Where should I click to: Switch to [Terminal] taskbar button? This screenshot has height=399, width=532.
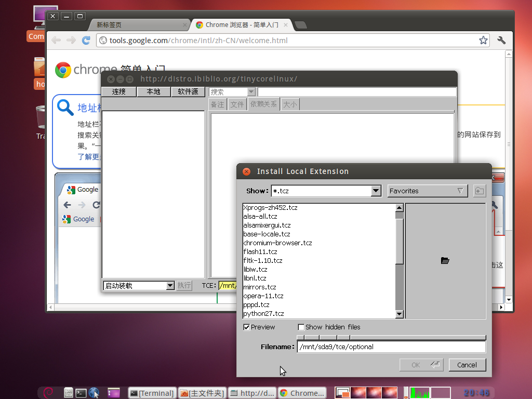[152, 393]
